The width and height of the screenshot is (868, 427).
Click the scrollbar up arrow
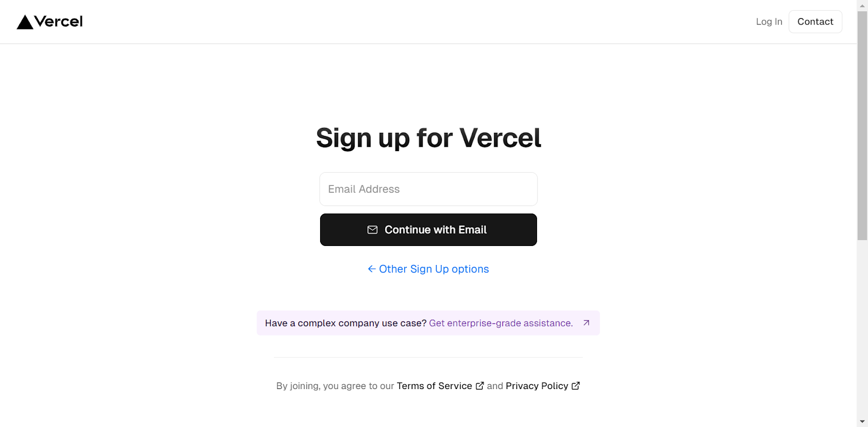coord(863,5)
